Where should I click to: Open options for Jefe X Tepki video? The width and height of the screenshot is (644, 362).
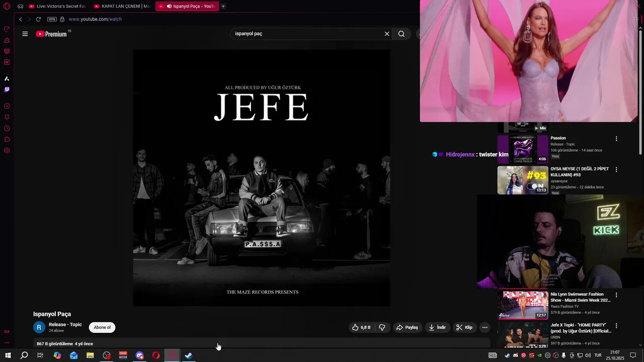coord(616,326)
